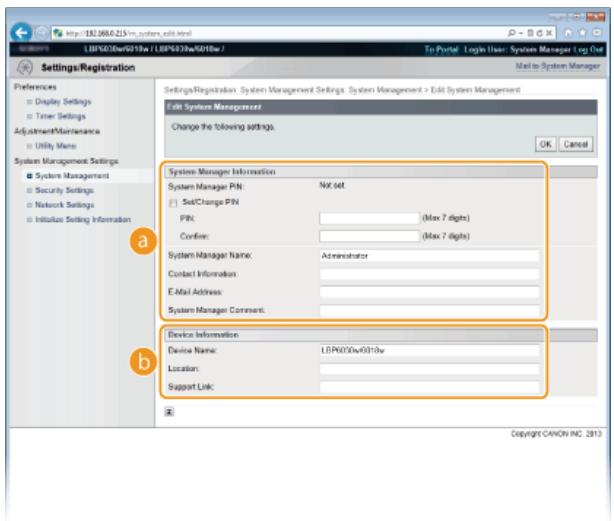The width and height of the screenshot is (614, 521).
Task: Click the address bar URL field
Action: tap(278, 33)
